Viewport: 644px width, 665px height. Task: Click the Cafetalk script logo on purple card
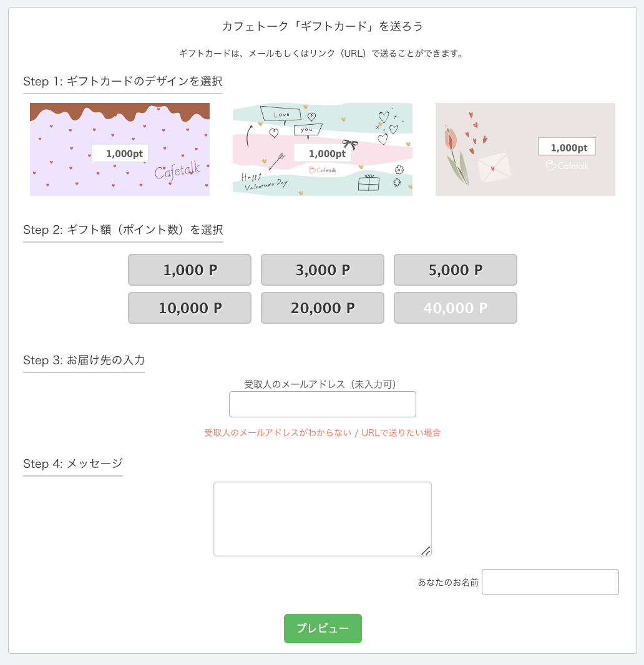(x=178, y=170)
